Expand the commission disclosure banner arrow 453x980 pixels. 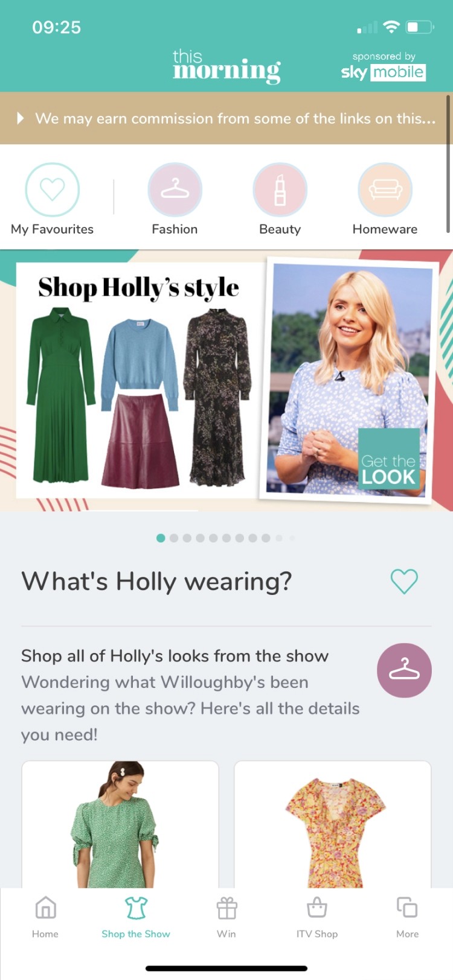click(21, 118)
